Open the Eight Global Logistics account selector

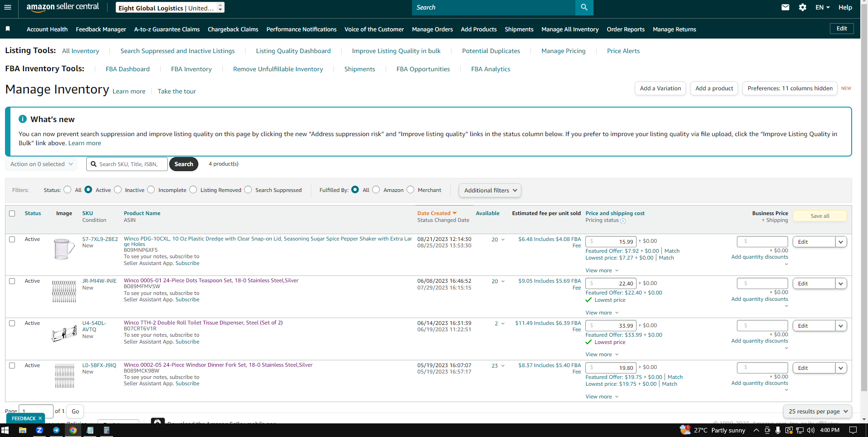(x=170, y=8)
